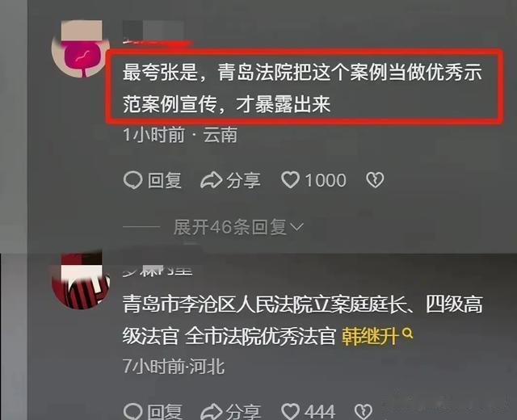Tap broken heart icon on Hebei comment
517x420 pixels.
[363, 412]
